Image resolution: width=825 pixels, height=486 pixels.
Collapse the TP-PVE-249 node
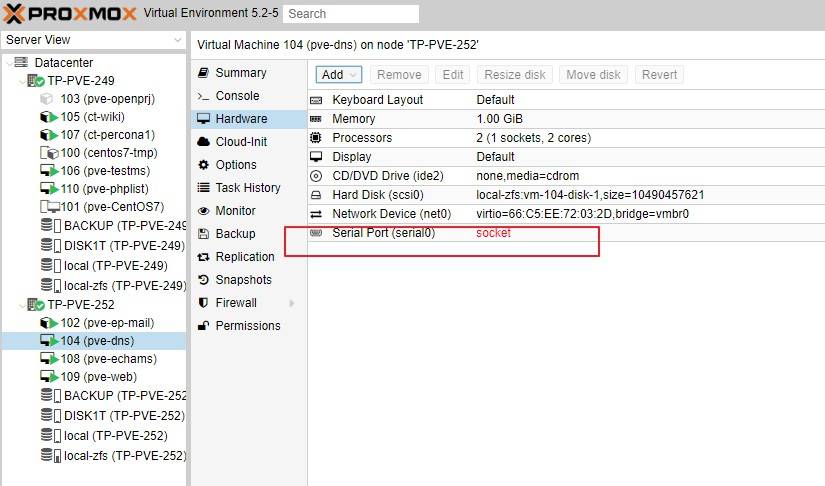pyautogui.click(x=22, y=81)
